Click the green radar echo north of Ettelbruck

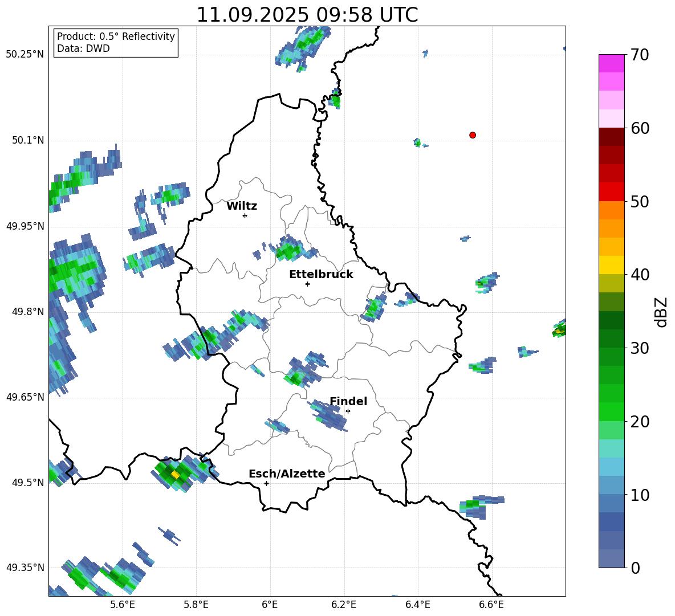point(289,250)
